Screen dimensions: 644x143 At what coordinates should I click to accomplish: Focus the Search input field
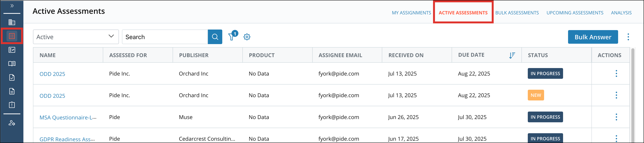click(165, 37)
